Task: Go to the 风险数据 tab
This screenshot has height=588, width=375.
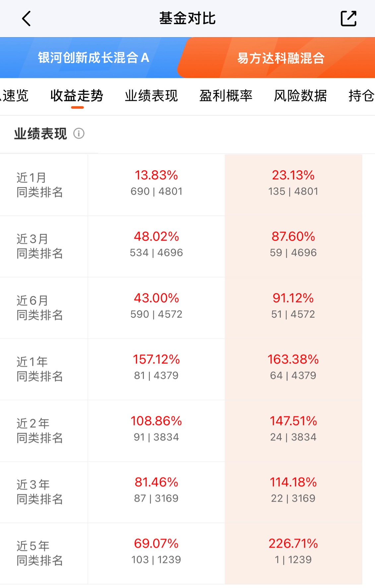Action: point(300,96)
